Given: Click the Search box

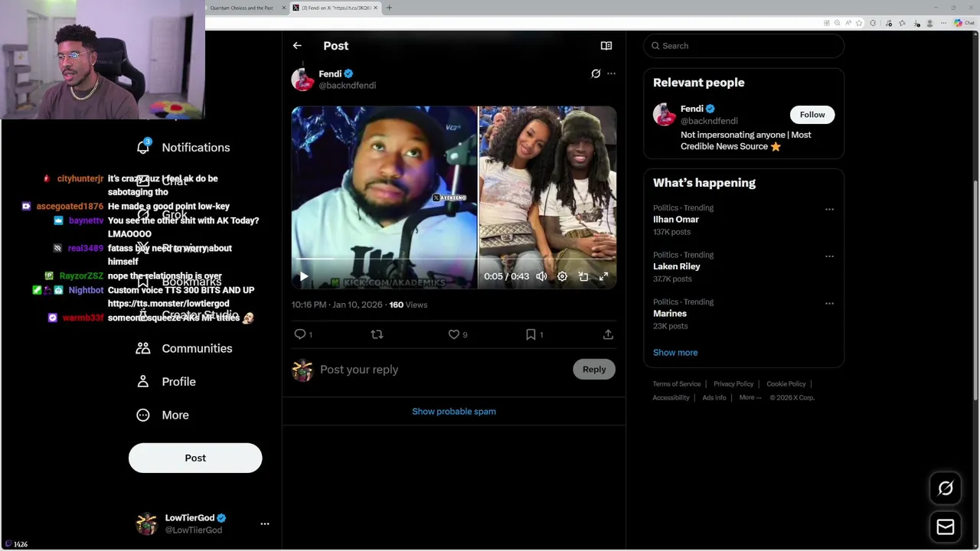Looking at the screenshot, I should pos(743,46).
